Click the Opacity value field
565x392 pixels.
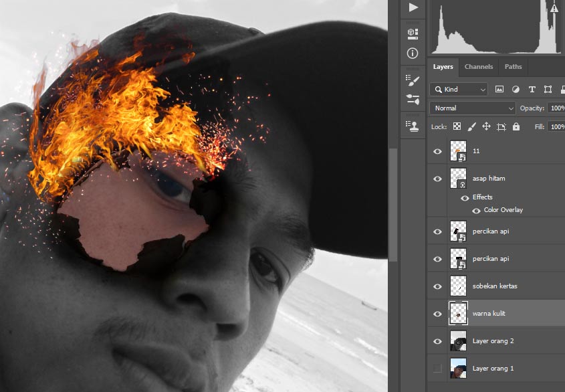tap(556, 108)
